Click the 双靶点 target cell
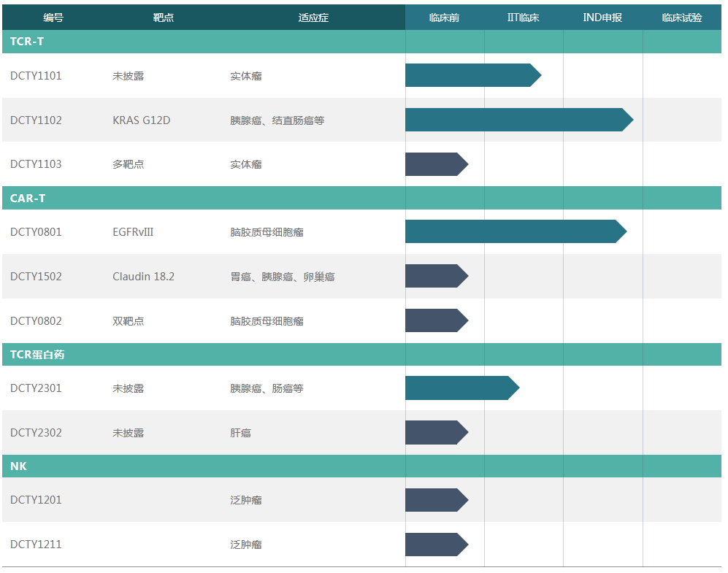This screenshot has width=728, height=573. (128, 321)
